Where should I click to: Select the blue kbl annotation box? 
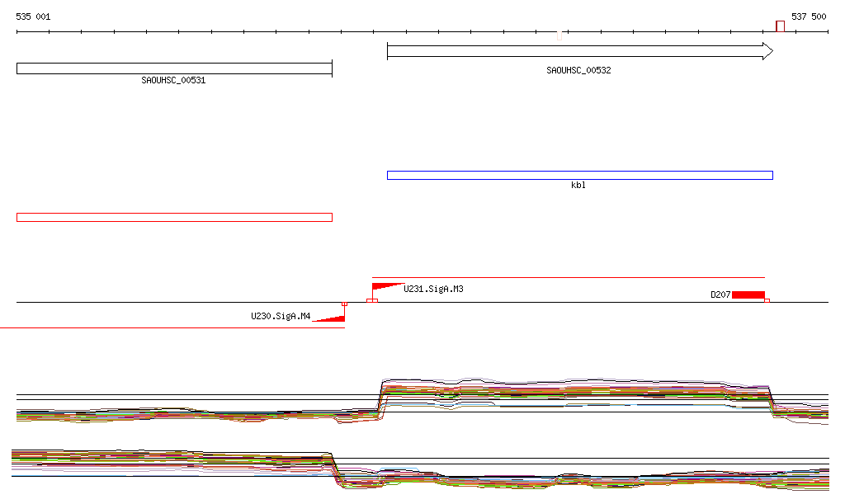pos(580,175)
